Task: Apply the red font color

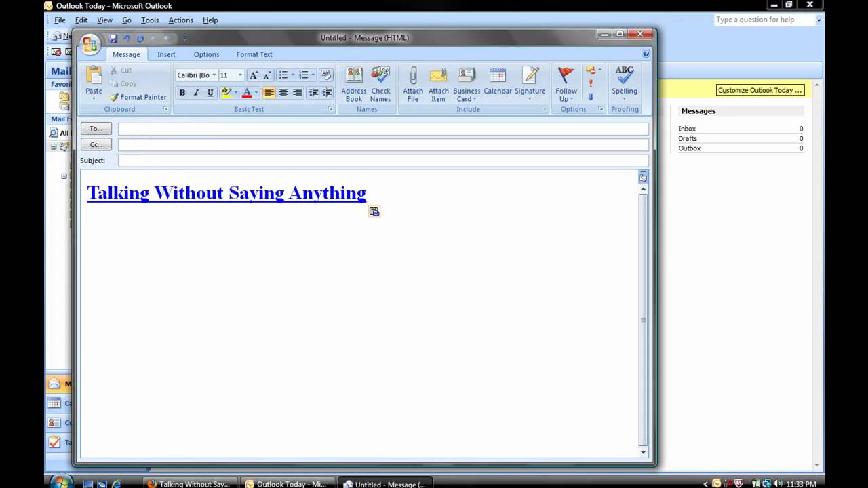Action: tap(247, 93)
